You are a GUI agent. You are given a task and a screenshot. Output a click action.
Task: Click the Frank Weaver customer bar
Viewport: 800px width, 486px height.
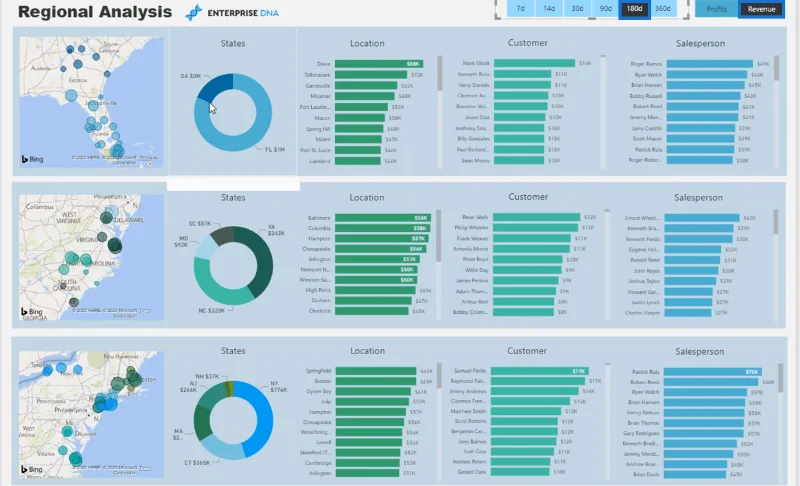pos(532,238)
